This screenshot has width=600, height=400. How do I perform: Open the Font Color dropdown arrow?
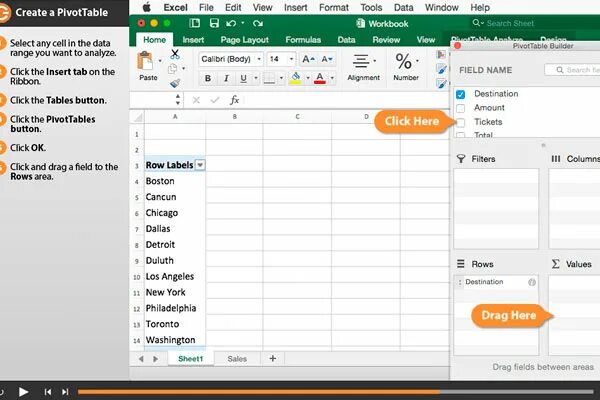click(332, 78)
